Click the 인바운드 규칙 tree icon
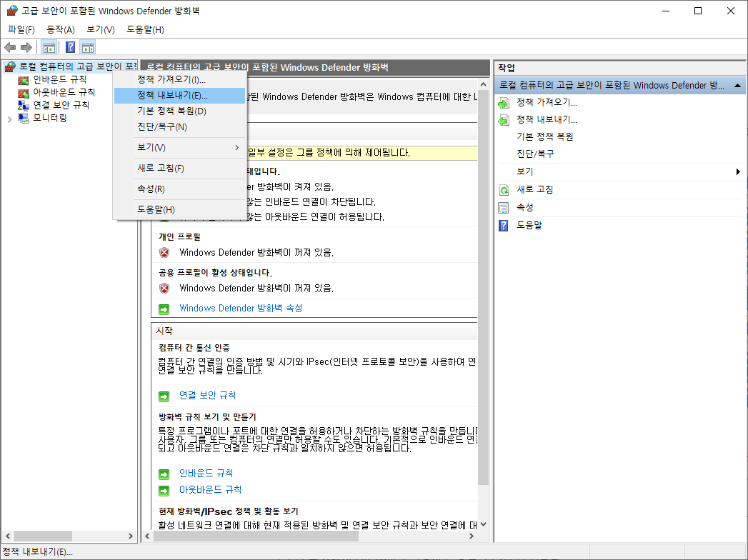 (24, 80)
